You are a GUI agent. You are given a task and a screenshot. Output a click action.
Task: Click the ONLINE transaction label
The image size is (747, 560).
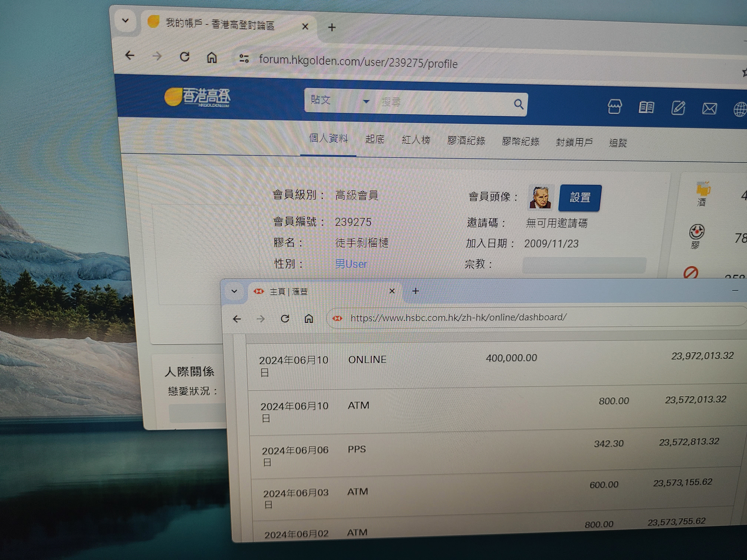(x=367, y=359)
